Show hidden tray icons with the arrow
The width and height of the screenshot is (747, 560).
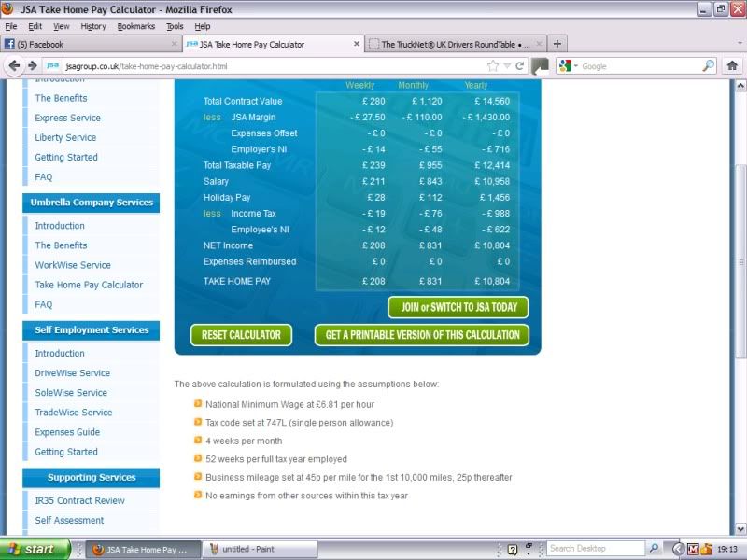click(x=678, y=550)
